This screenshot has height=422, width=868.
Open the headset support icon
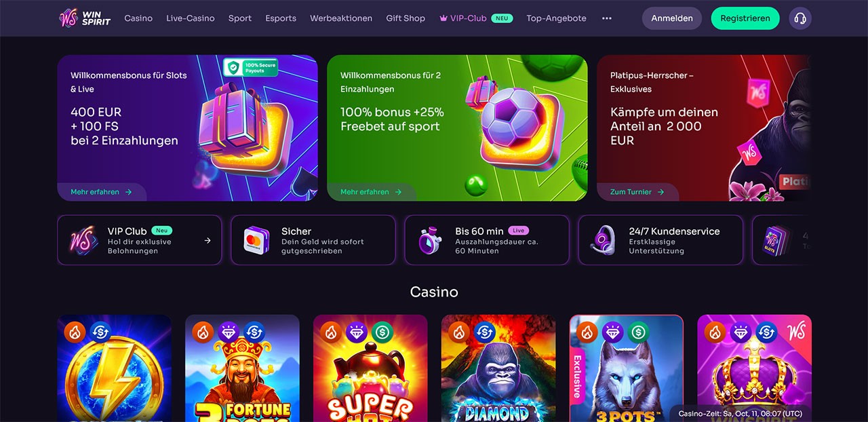click(800, 18)
